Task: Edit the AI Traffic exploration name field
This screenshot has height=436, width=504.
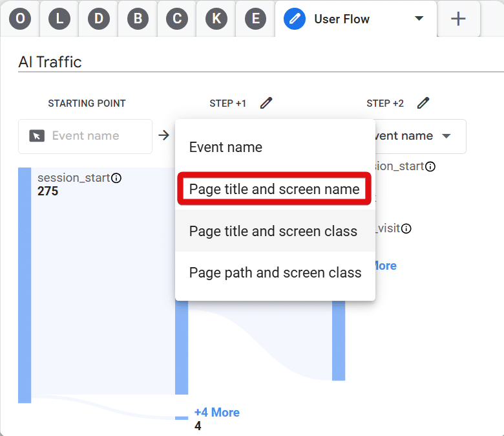Action: pos(260,62)
